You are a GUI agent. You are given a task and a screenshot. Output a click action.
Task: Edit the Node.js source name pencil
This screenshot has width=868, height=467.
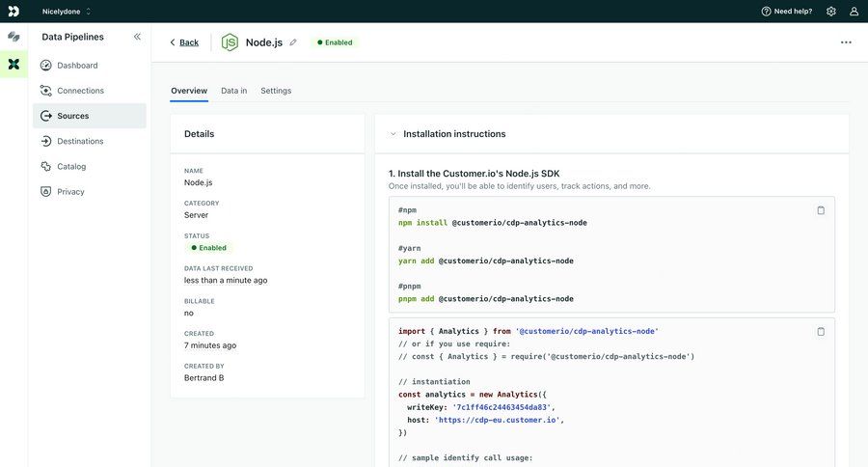click(x=293, y=42)
